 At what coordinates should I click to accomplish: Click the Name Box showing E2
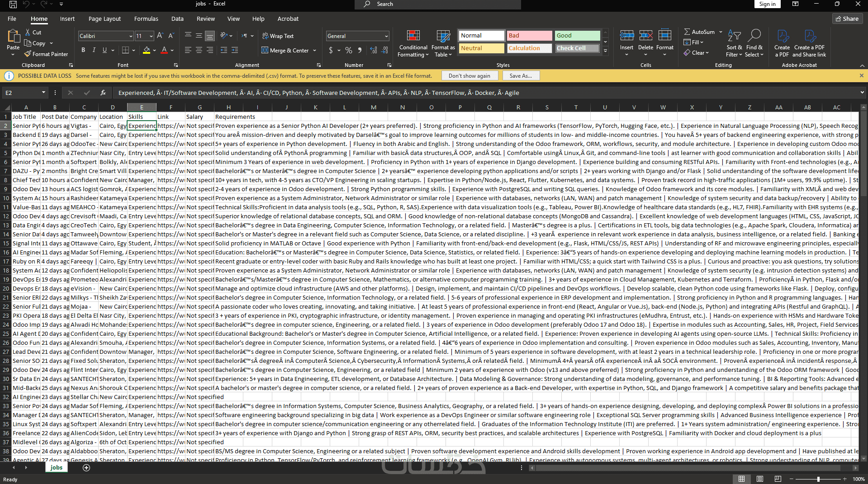pos(22,93)
